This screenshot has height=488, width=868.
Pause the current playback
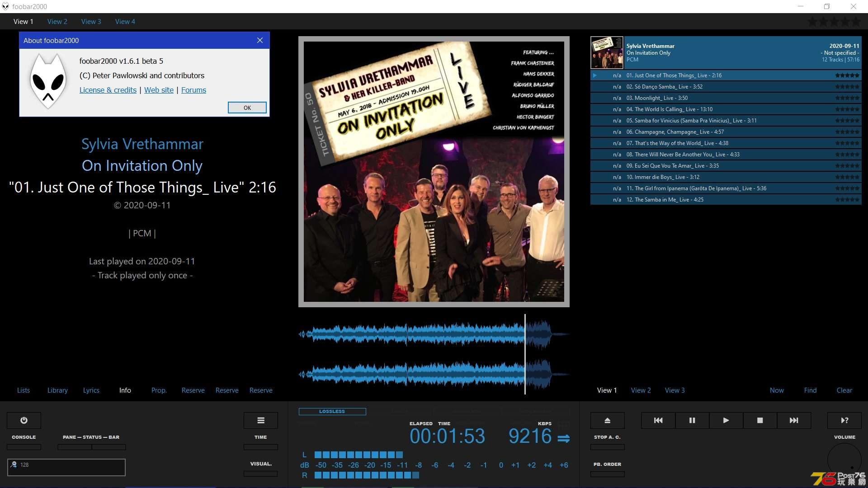click(692, 420)
